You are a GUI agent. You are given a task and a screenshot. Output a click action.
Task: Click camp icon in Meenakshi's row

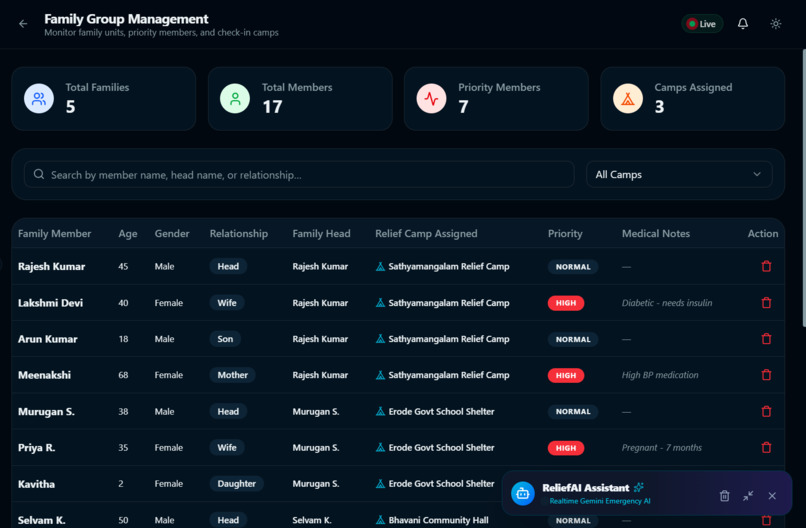pos(380,375)
